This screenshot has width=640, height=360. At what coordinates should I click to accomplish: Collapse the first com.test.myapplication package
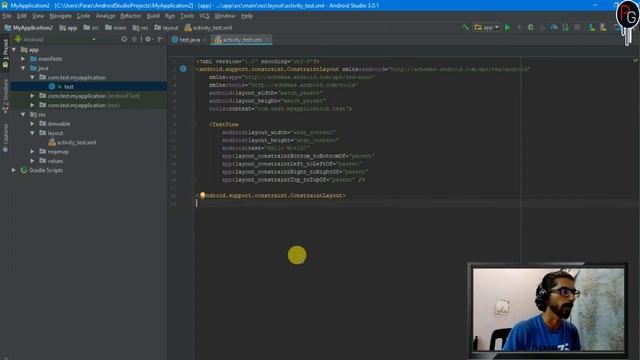33,77
